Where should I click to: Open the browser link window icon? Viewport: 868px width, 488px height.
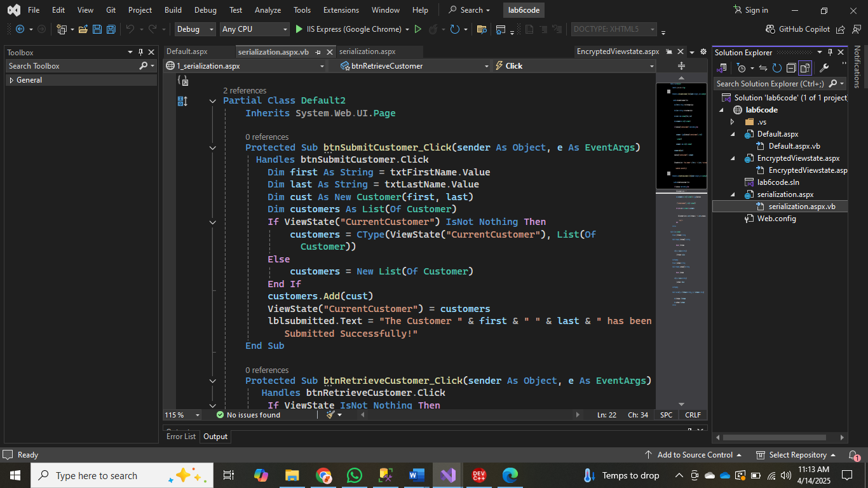click(x=501, y=29)
